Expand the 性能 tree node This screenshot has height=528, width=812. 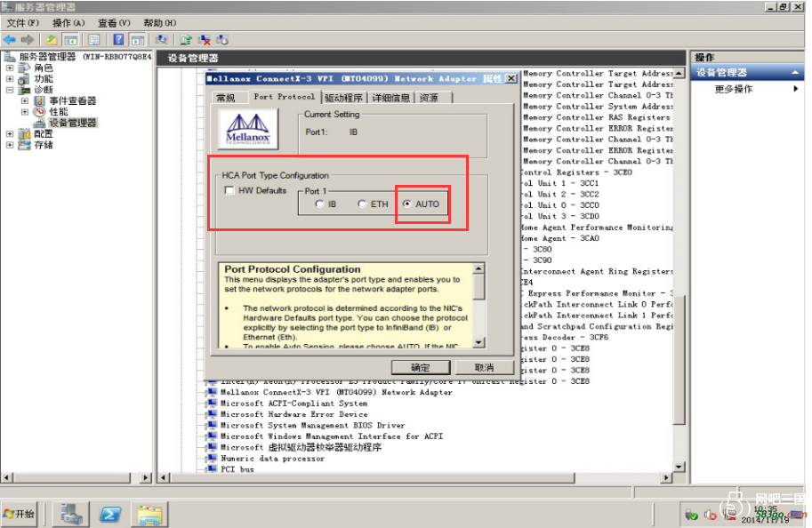25,112
